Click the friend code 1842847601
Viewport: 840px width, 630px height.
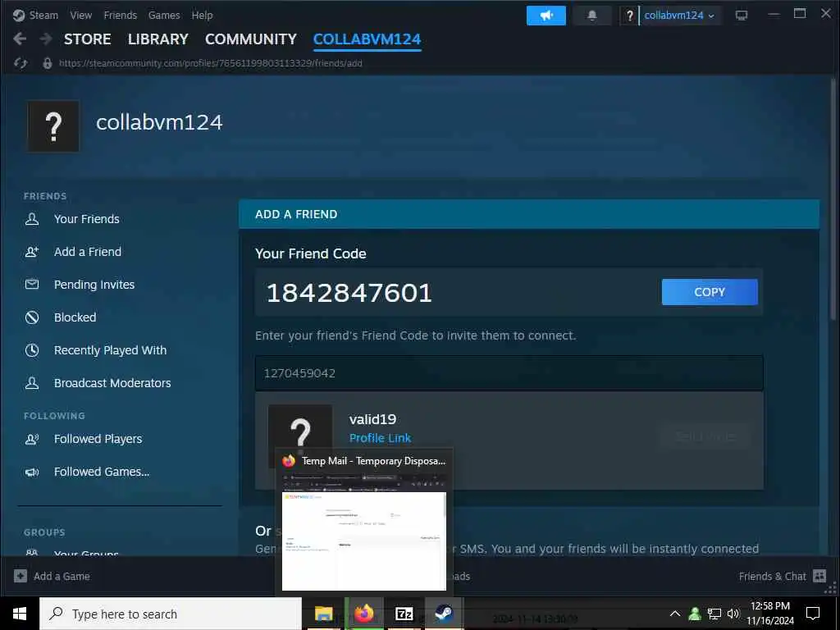(349, 293)
